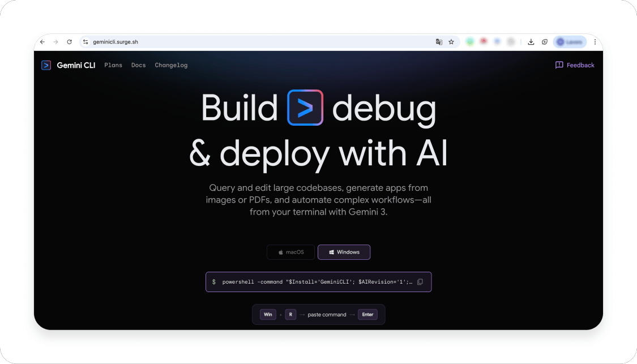Click the Gemini CLI brand name
This screenshot has width=637, height=364.
(x=76, y=65)
